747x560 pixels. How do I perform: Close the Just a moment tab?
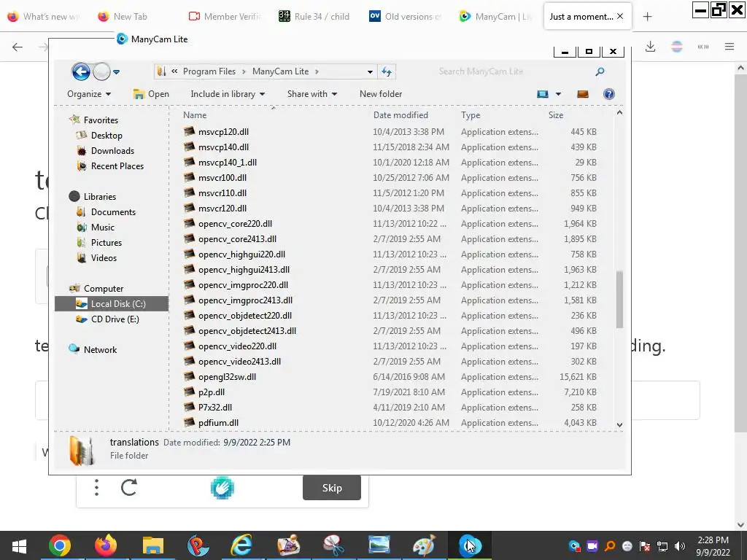click(x=620, y=16)
